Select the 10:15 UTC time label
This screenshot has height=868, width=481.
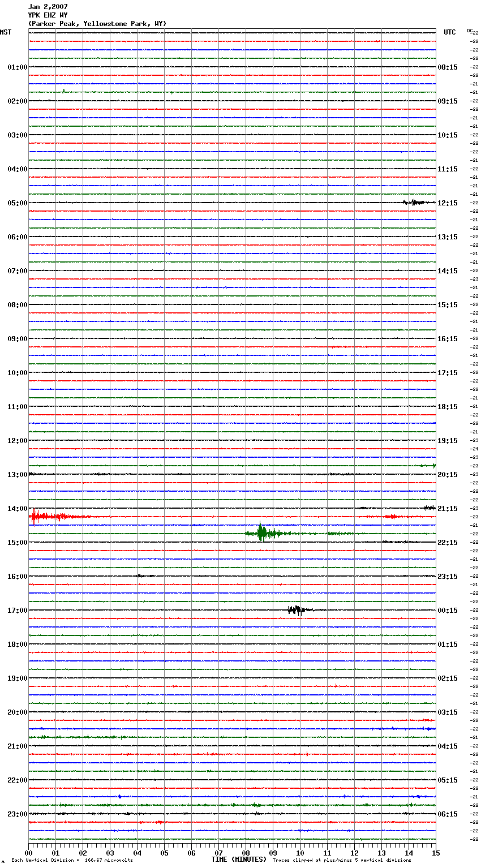click(448, 135)
